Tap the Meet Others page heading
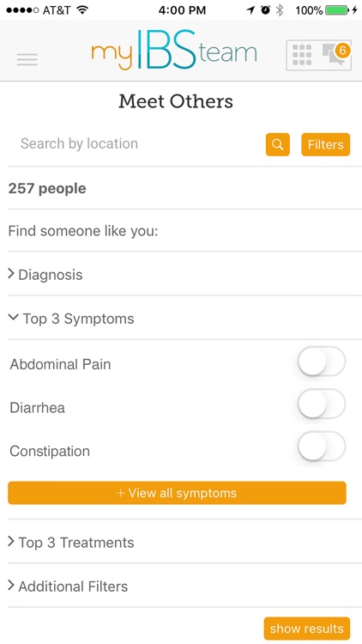The image size is (362, 644). pos(176,101)
